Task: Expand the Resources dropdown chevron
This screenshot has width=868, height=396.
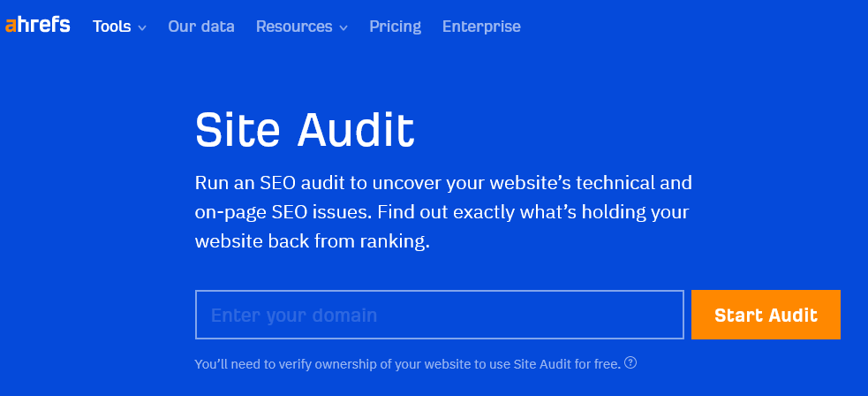Action: (343, 28)
